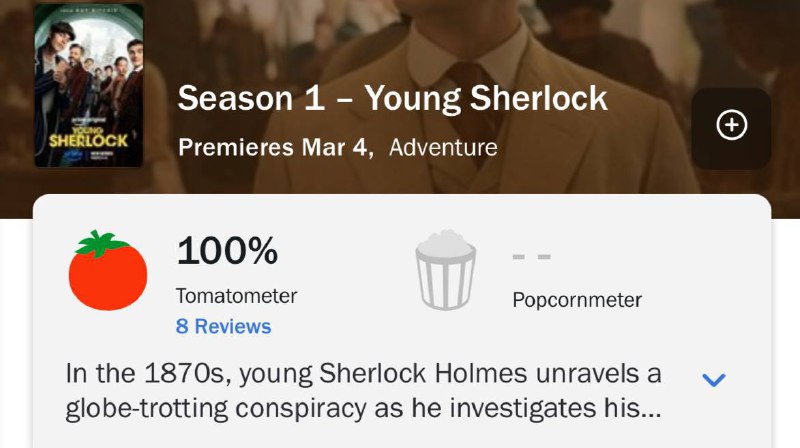The height and width of the screenshot is (448, 800).
Task: Open the Adventure genre link
Action: 443,148
